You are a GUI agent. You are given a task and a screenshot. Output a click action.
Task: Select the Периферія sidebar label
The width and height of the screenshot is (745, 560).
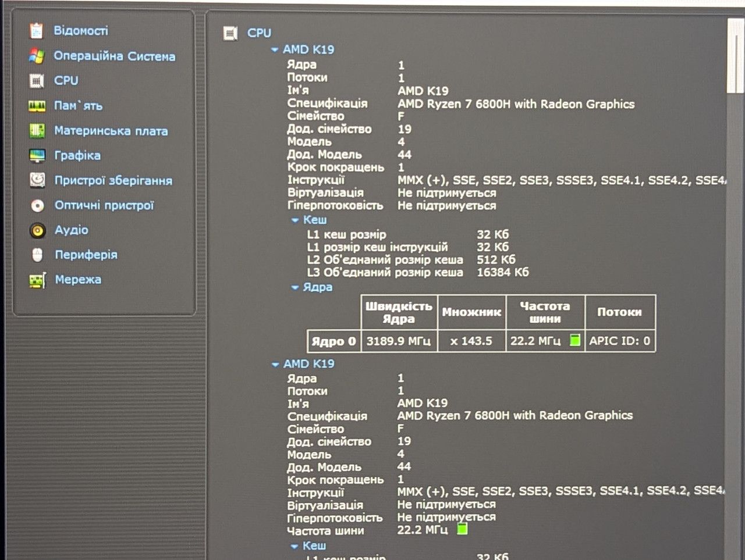tap(86, 255)
